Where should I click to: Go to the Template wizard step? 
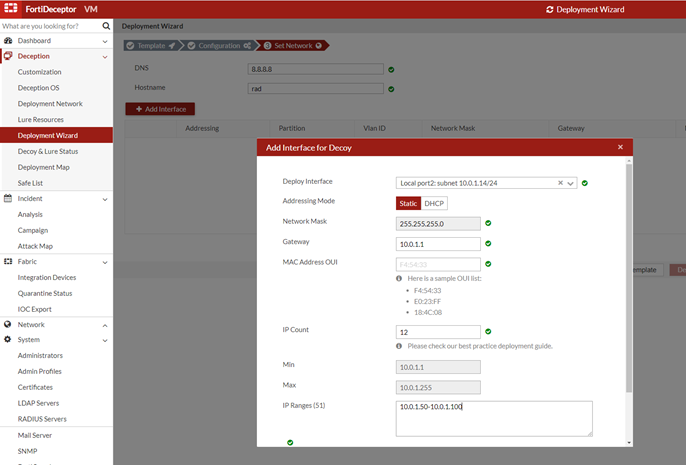point(151,45)
